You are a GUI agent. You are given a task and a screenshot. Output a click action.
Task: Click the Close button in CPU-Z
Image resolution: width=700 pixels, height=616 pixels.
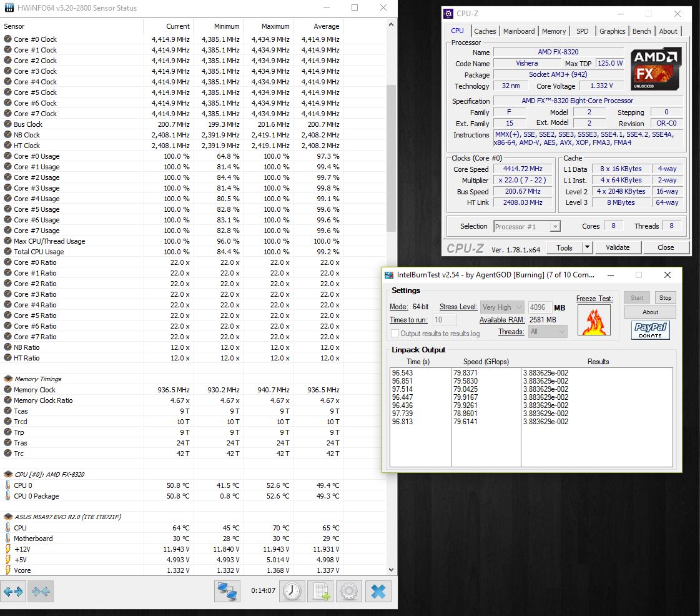pyautogui.click(x=666, y=247)
